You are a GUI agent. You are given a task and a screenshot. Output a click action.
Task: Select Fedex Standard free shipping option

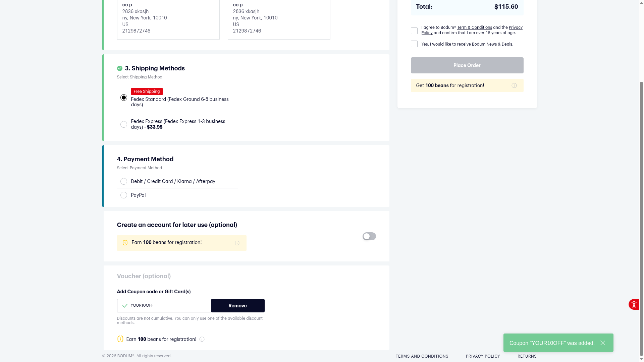124,98
